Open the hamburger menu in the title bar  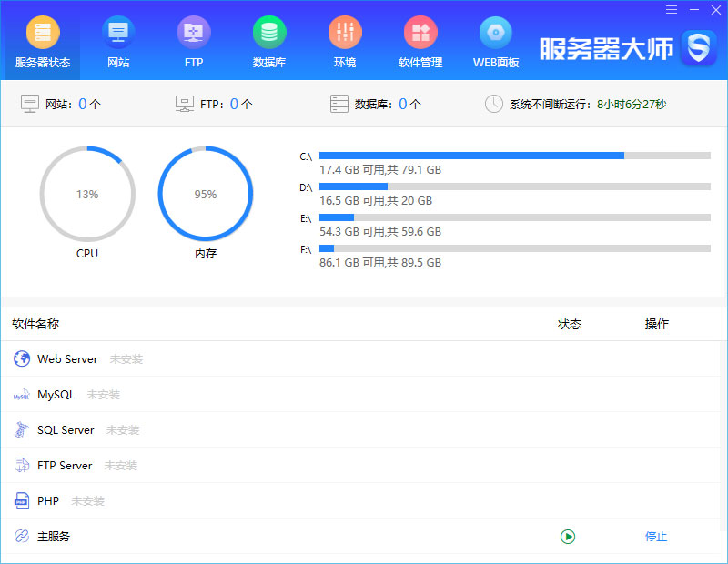671,10
